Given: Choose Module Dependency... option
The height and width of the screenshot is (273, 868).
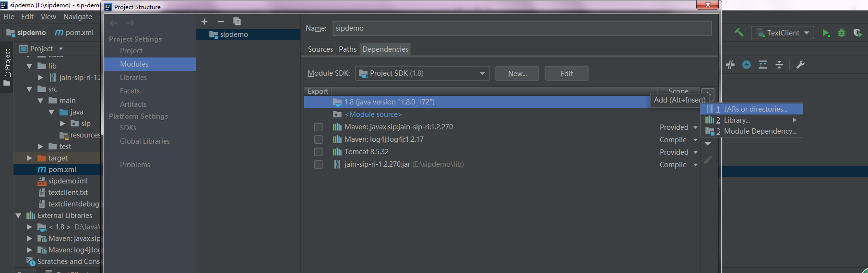Looking at the screenshot, I should tap(752, 131).
